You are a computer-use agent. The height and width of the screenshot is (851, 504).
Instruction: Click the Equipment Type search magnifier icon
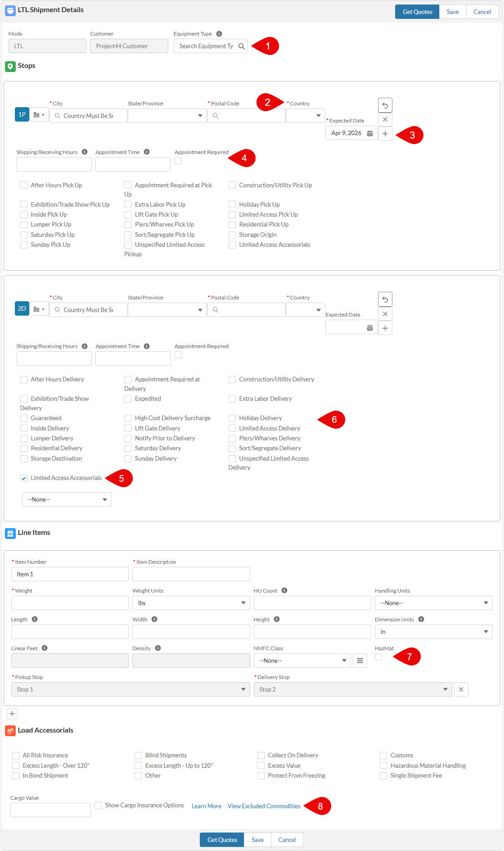coord(242,46)
